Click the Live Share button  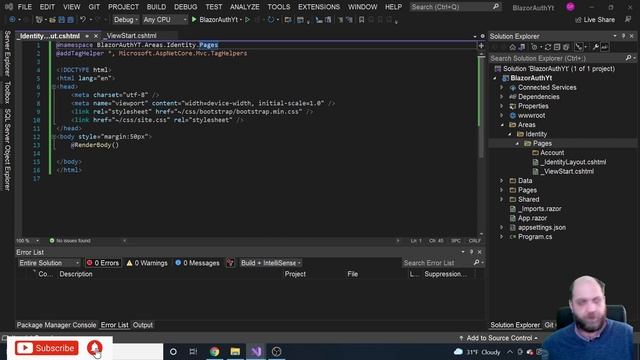[595, 20]
